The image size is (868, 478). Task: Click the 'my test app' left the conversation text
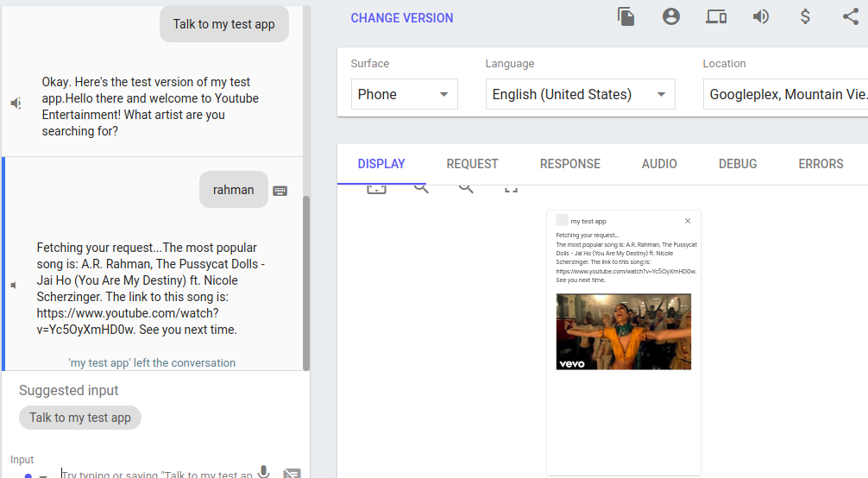pos(152,362)
